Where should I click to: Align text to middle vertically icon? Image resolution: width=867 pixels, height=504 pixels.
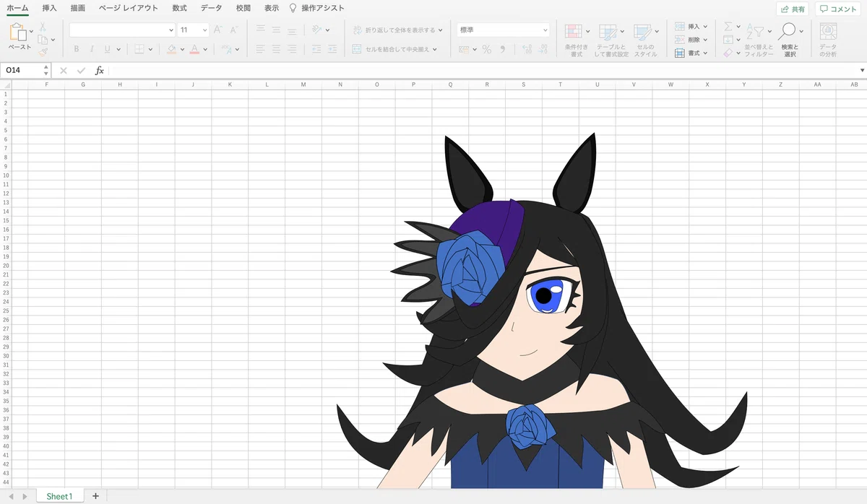(x=276, y=30)
